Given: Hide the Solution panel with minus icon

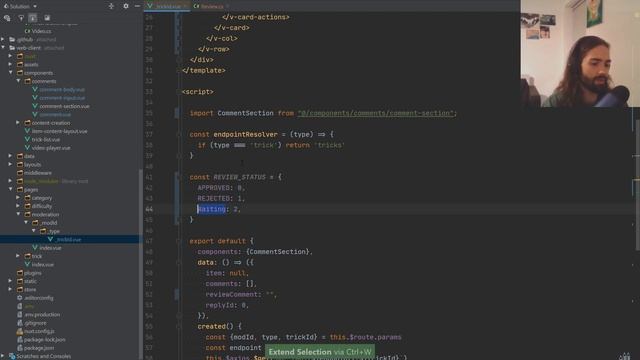Looking at the screenshot, I should tap(137, 6).
